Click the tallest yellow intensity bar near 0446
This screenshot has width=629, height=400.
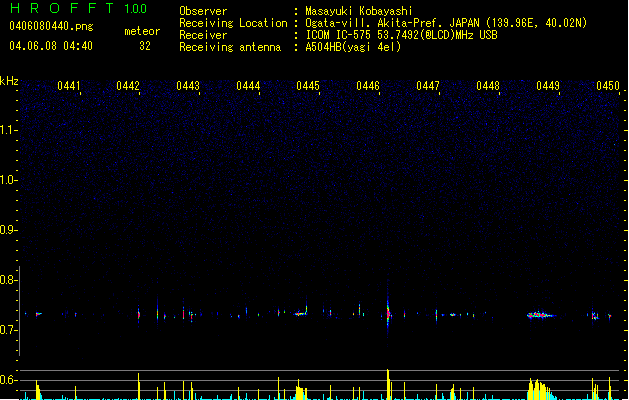(x=388, y=384)
